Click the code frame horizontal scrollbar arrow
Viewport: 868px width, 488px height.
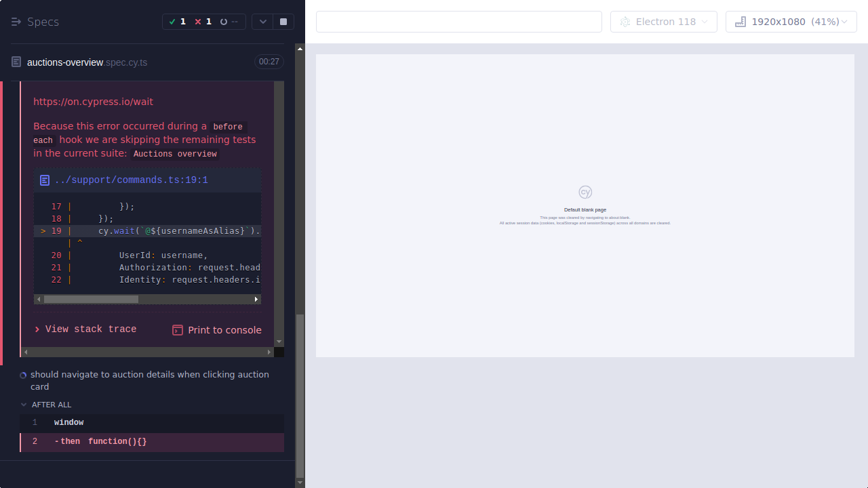coord(256,299)
